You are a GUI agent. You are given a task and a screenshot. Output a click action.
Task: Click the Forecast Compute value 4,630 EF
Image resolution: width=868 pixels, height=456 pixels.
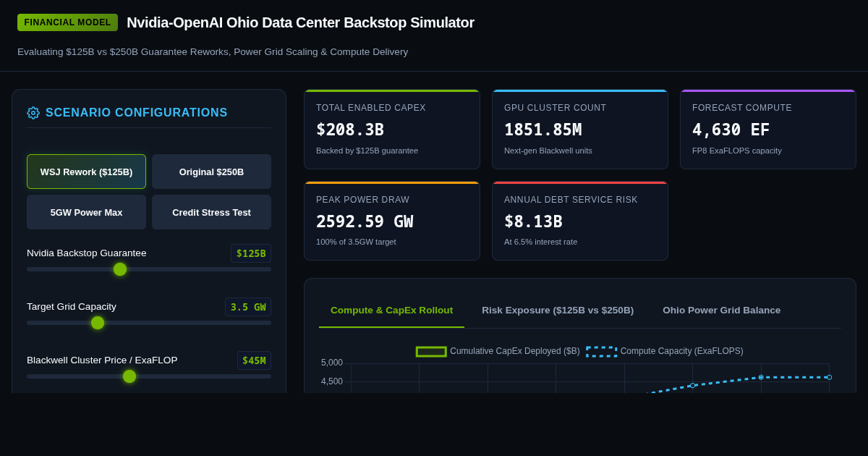point(731,130)
